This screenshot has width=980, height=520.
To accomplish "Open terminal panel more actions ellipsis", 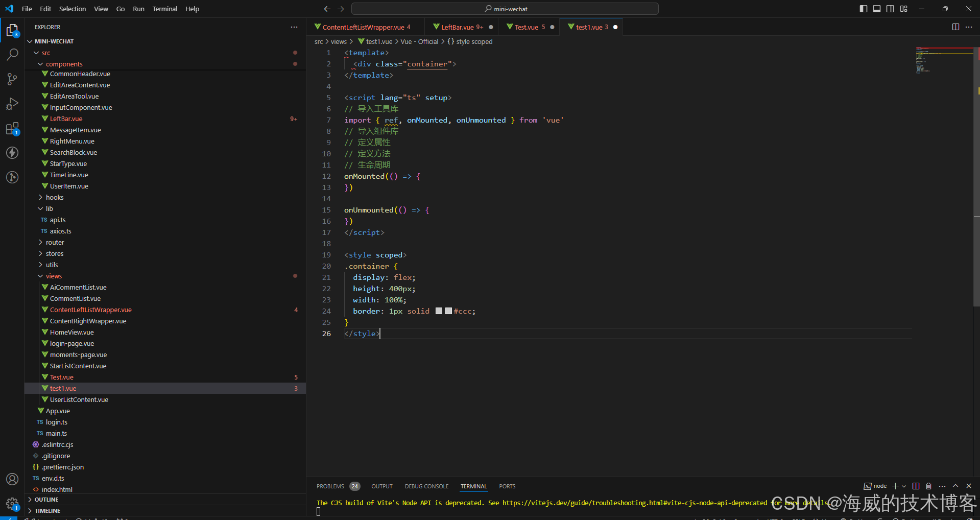I will click(x=942, y=486).
